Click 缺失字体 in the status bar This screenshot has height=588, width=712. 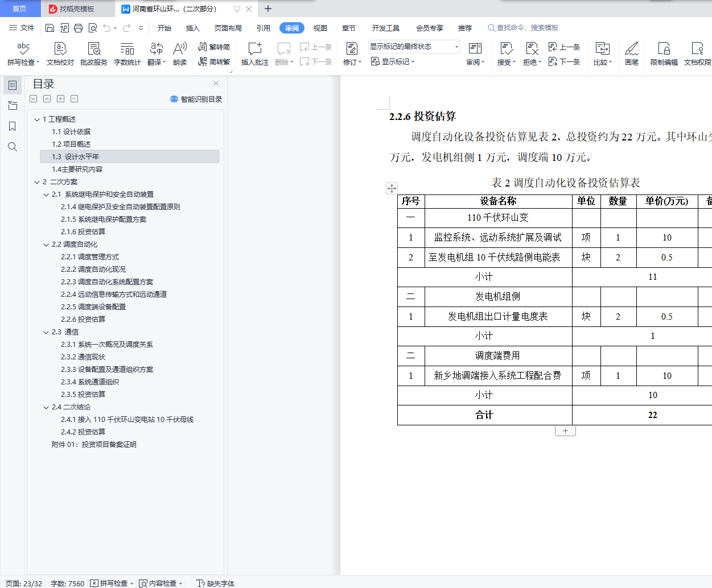[216, 583]
